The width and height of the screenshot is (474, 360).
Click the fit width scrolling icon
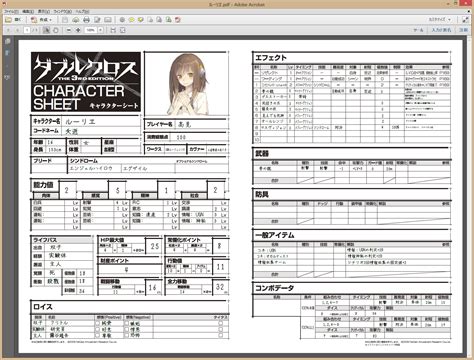[113, 30]
